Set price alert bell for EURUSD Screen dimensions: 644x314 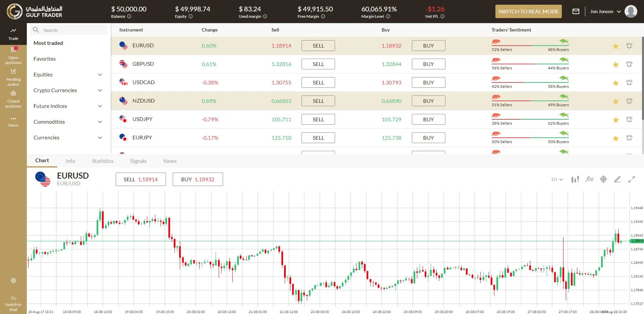[x=629, y=46]
